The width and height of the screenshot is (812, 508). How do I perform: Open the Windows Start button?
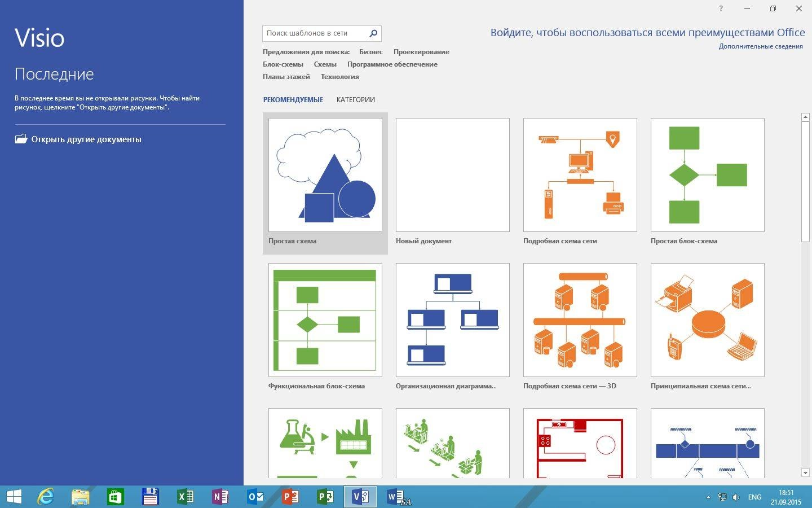[x=14, y=497]
